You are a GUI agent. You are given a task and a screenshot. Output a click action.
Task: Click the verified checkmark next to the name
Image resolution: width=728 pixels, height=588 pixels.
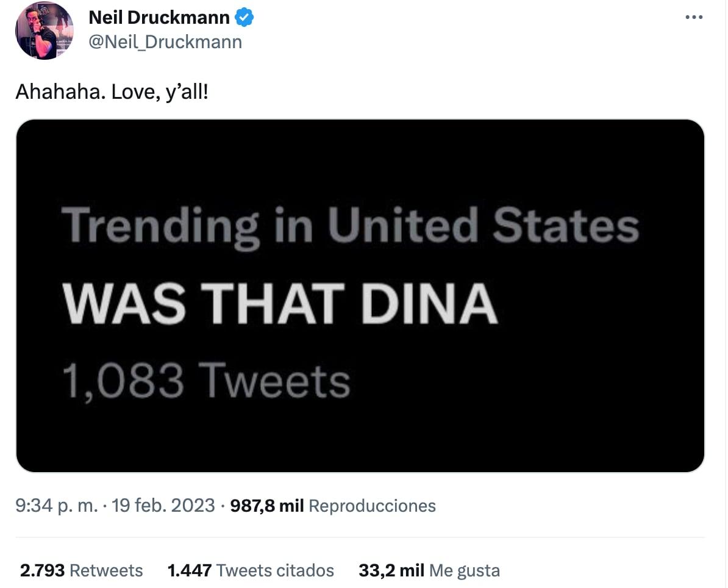[x=243, y=17]
